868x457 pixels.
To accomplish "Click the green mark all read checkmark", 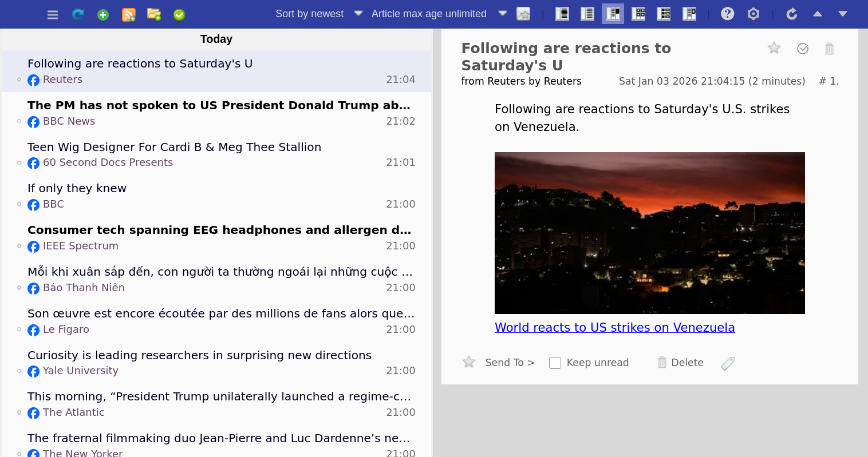I will [x=179, y=14].
